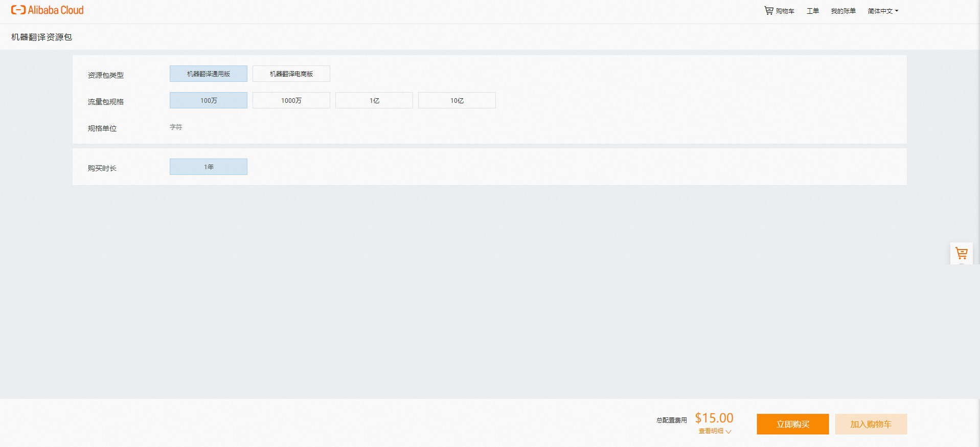Choose the 10亿 traffic package
Image resolution: width=980 pixels, height=447 pixels.
coord(457,100)
